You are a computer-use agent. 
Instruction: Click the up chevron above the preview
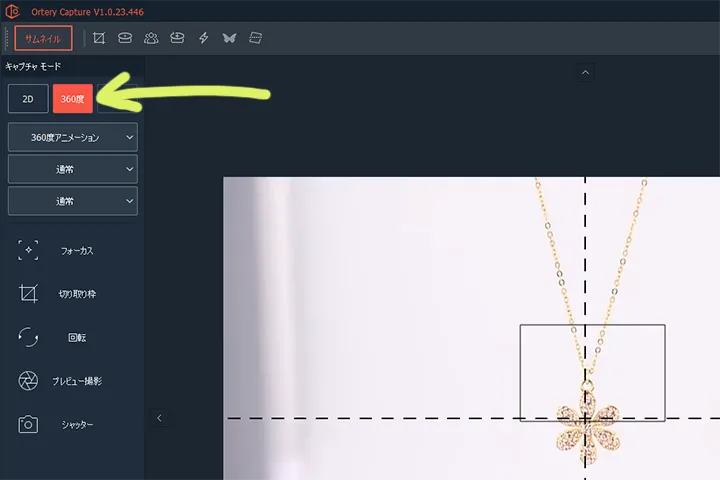coord(586,71)
